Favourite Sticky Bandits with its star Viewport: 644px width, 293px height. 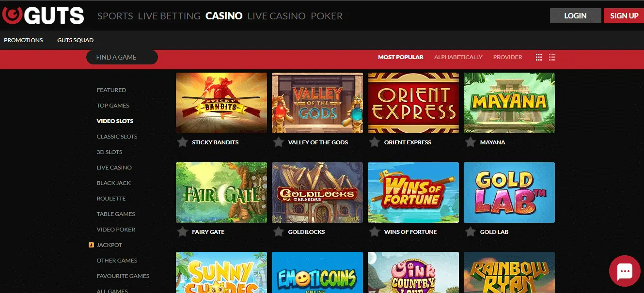pos(182,142)
